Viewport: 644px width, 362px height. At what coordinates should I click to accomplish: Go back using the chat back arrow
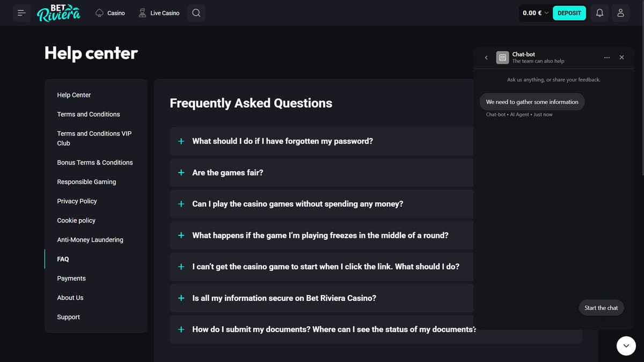[x=486, y=57]
